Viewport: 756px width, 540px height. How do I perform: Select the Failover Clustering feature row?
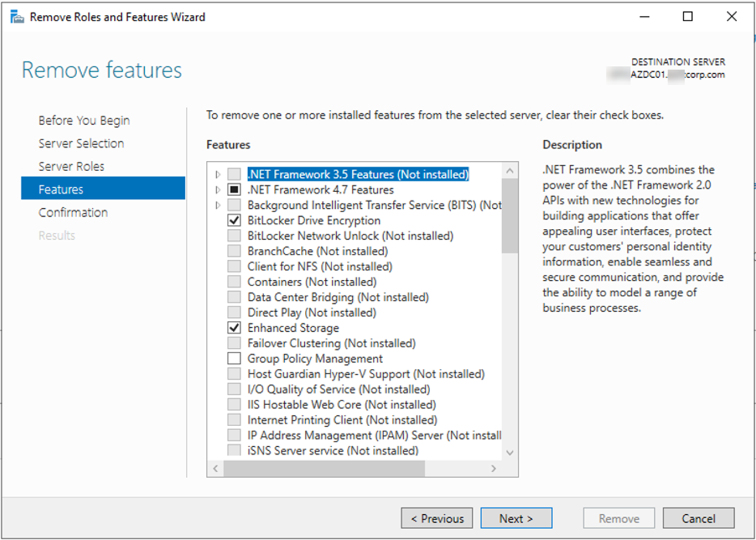[331, 343]
